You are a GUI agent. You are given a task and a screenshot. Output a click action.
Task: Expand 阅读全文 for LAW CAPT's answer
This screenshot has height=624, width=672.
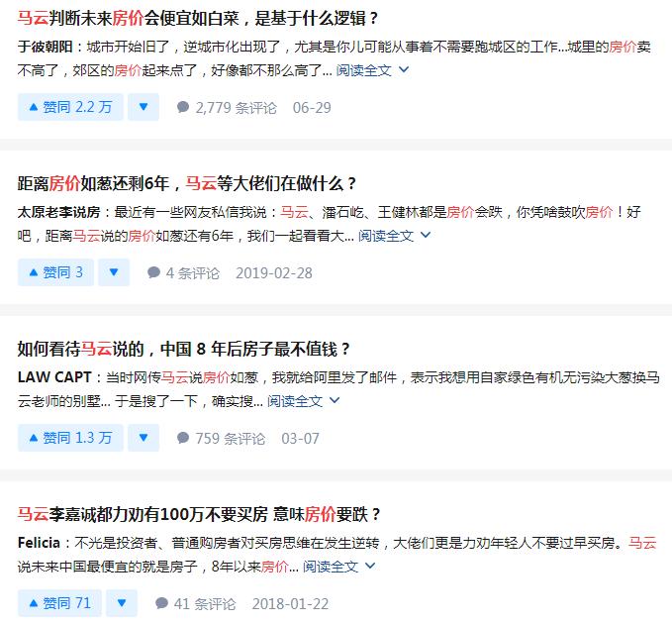304,401
